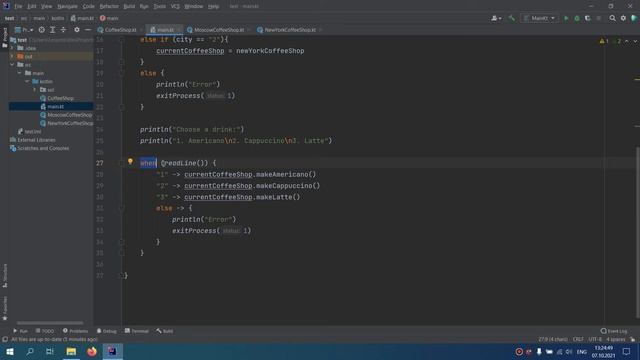Viewport: 640px width, 360px height.
Task: Go to previous highlighted problem arrow
Action: pos(627,41)
